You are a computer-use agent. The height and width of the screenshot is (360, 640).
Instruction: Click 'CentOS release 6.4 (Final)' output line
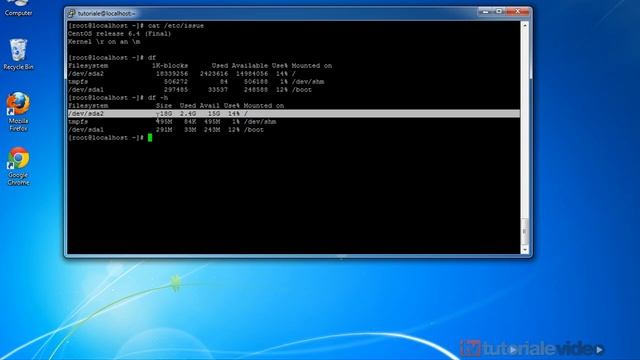click(x=120, y=34)
